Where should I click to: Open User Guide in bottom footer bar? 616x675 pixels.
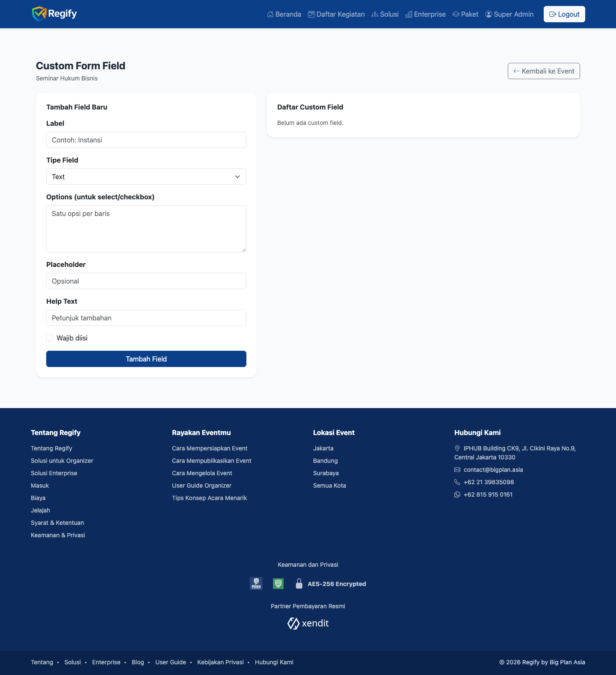[x=171, y=662]
